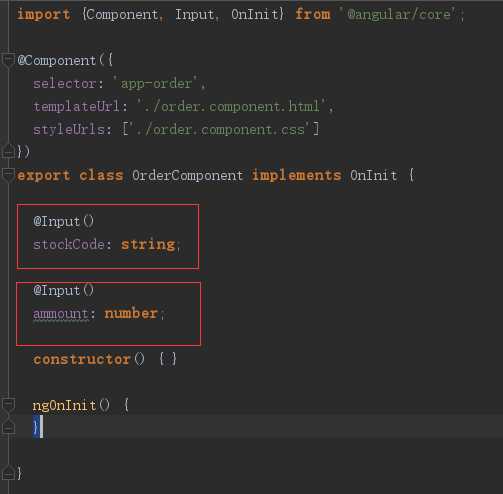Click the '@angular/core' string
503x494 pixels.
coord(398,14)
